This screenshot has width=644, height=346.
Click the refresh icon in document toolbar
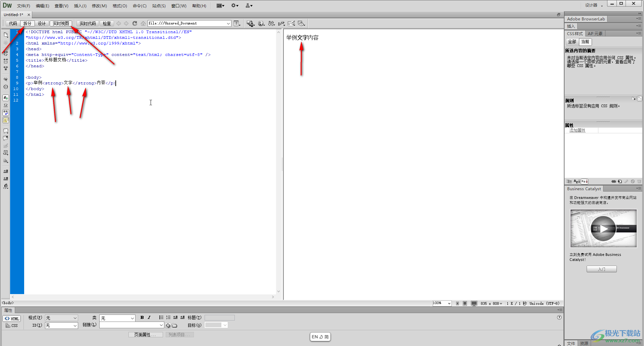[135, 23]
